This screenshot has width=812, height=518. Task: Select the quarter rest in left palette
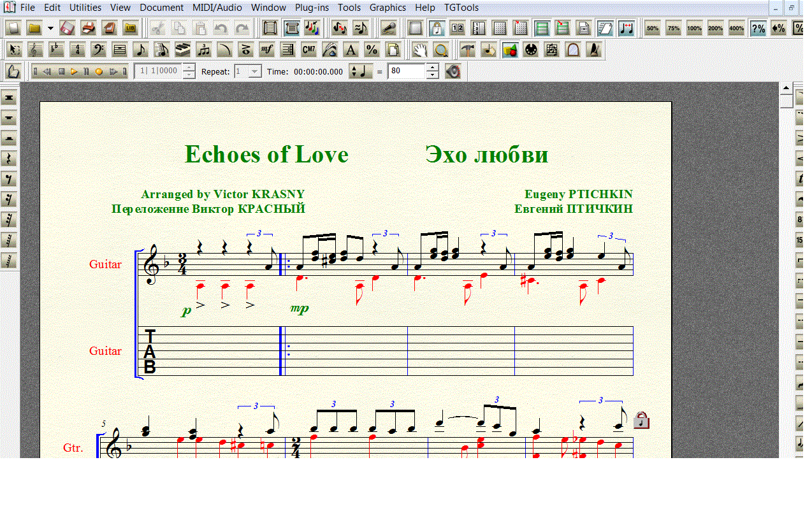pyautogui.click(x=10, y=159)
